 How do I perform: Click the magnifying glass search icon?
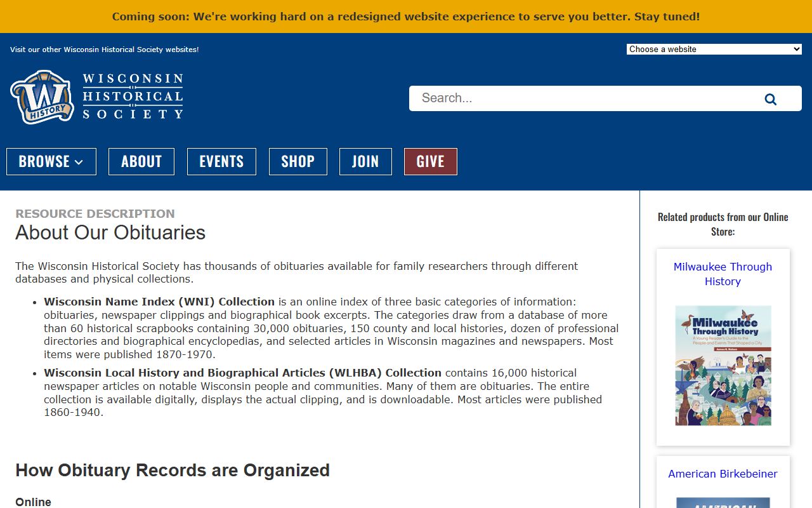tap(770, 99)
